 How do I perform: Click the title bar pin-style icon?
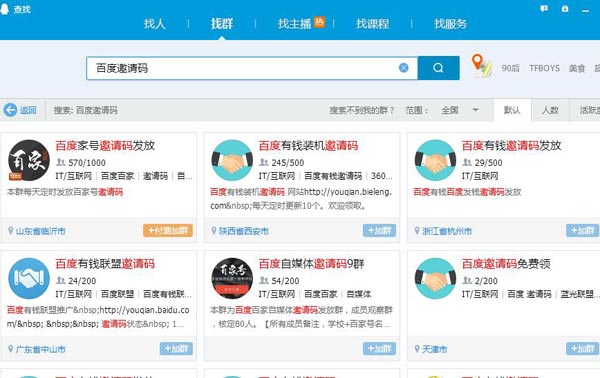tap(565, 9)
